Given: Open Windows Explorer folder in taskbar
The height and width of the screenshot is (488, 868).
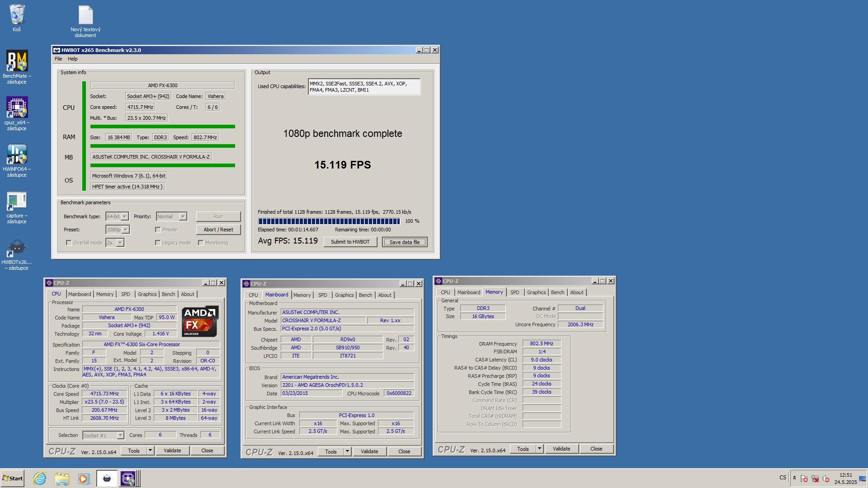Looking at the screenshot, I should (x=62, y=479).
